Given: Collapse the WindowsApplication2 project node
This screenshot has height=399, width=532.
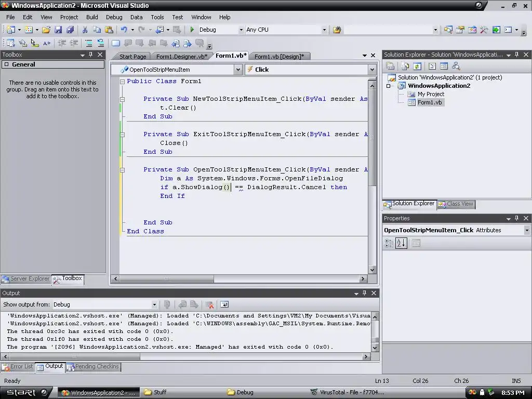Looking at the screenshot, I should click(x=389, y=86).
